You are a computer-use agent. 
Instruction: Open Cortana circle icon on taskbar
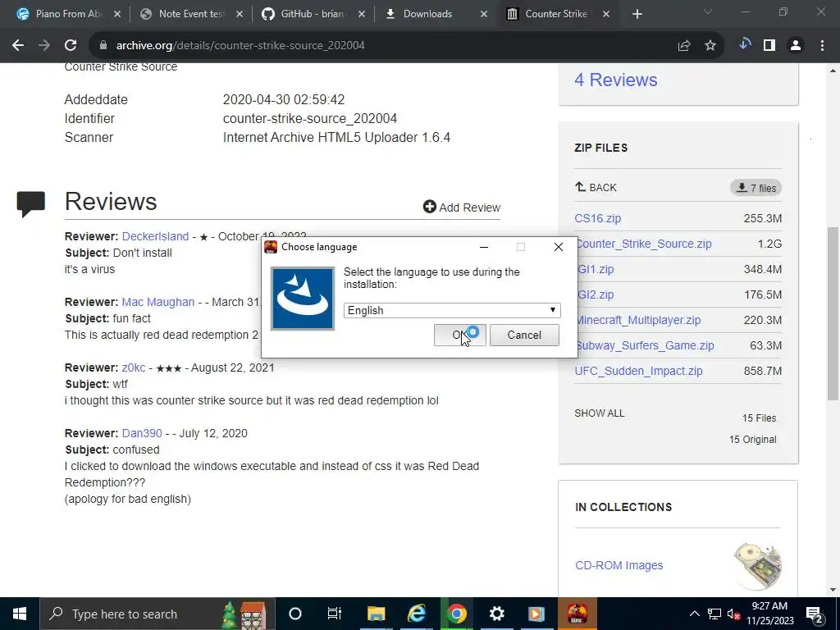click(295, 614)
